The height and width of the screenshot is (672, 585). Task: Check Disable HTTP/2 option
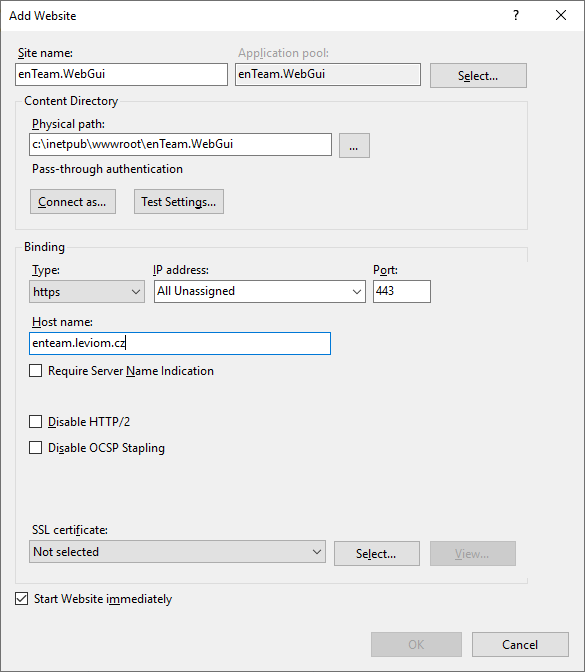coord(36,422)
